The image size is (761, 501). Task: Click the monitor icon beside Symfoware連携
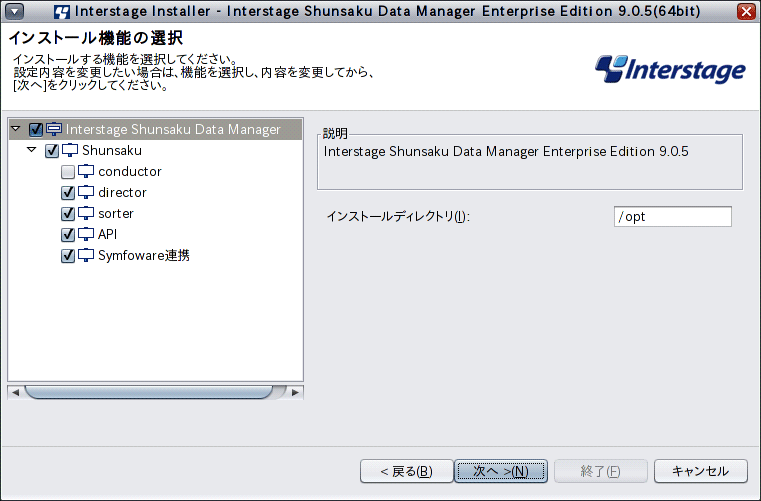[86, 255]
